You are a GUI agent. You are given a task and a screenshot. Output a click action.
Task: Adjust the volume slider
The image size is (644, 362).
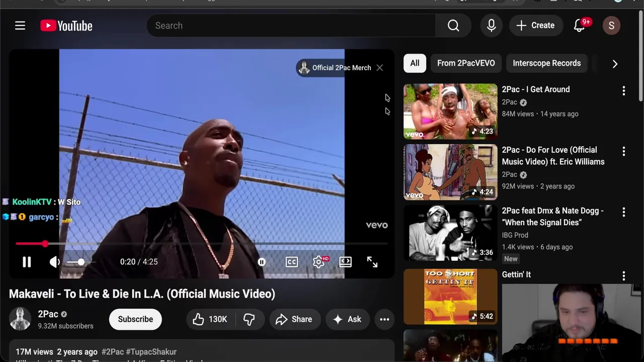tap(80, 262)
